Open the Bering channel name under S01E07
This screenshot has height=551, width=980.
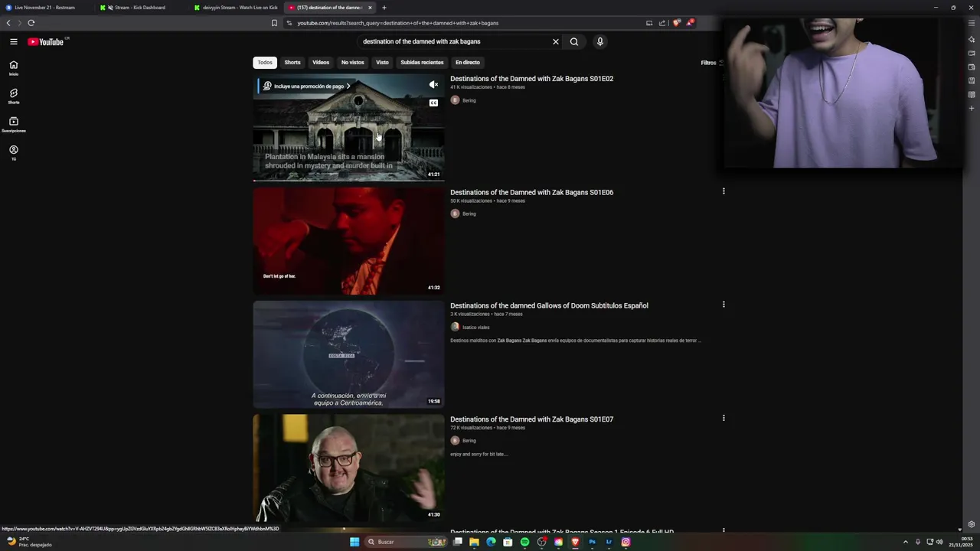469,441
